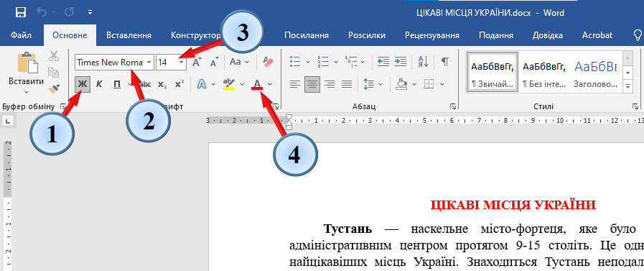The image size is (644, 271).
Task: Expand the Вставити paste options arrow
Action: [27, 92]
